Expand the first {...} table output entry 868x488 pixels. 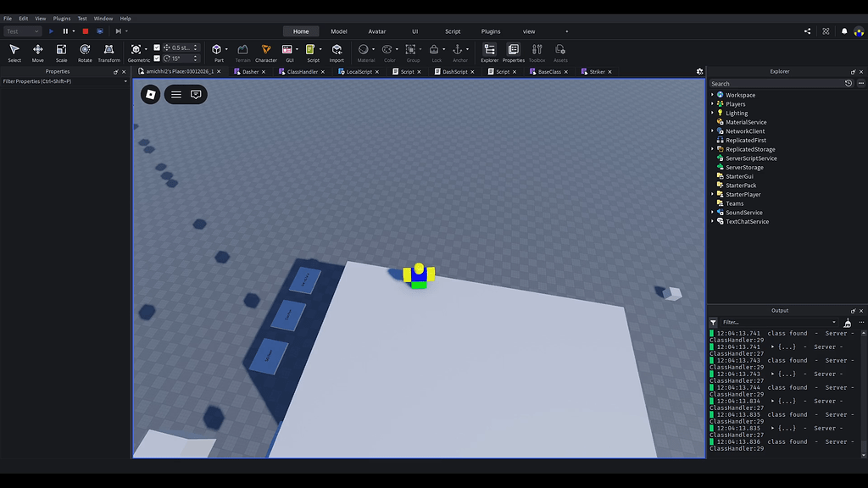pos(773,347)
